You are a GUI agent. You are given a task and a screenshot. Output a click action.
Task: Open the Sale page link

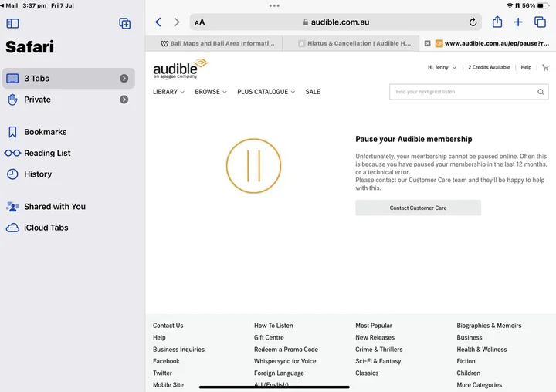coord(313,92)
